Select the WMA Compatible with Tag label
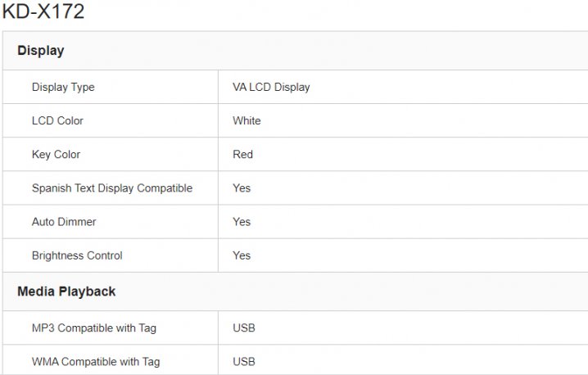 [x=96, y=361]
